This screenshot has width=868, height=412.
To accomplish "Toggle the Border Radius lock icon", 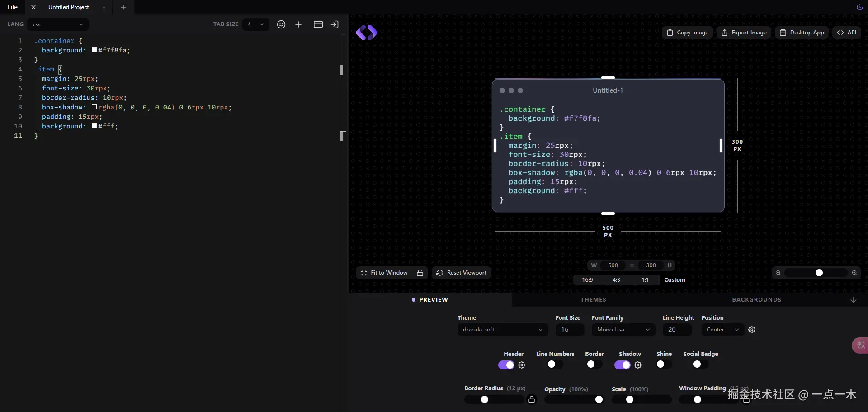I will (x=532, y=399).
